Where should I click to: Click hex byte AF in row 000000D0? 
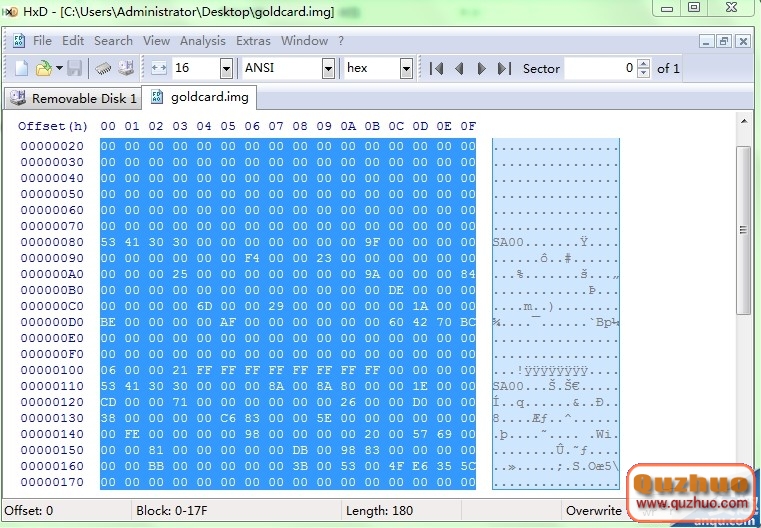[228, 322]
